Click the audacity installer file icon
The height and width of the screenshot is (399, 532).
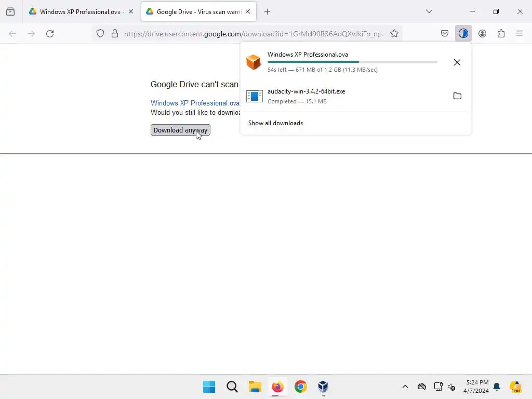tap(255, 96)
